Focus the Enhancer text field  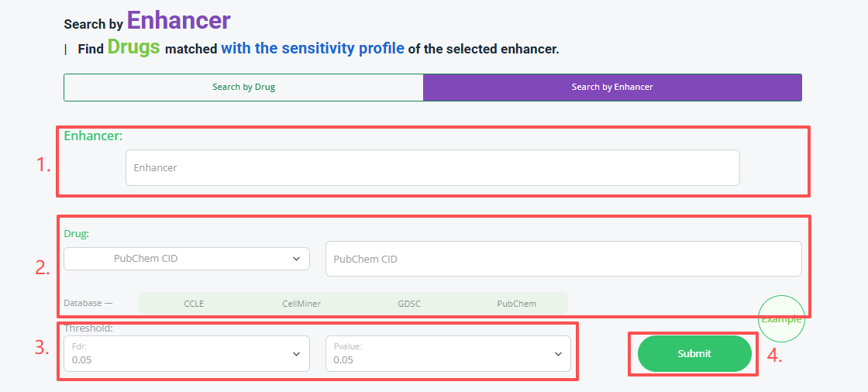[432, 168]
